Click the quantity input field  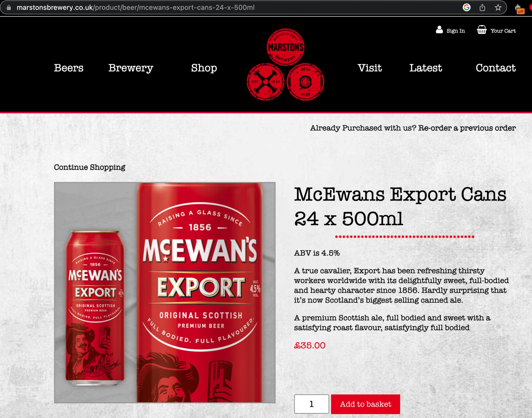[311, 404]
